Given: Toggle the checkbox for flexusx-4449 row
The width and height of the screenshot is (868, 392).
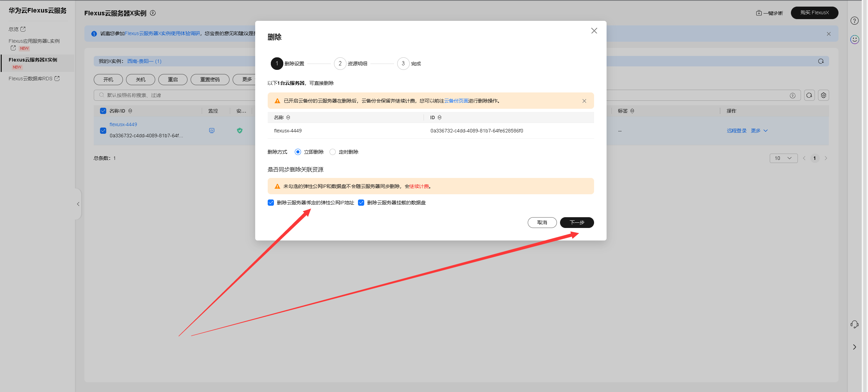Looking at the screenshot, I should coord(103,130).
